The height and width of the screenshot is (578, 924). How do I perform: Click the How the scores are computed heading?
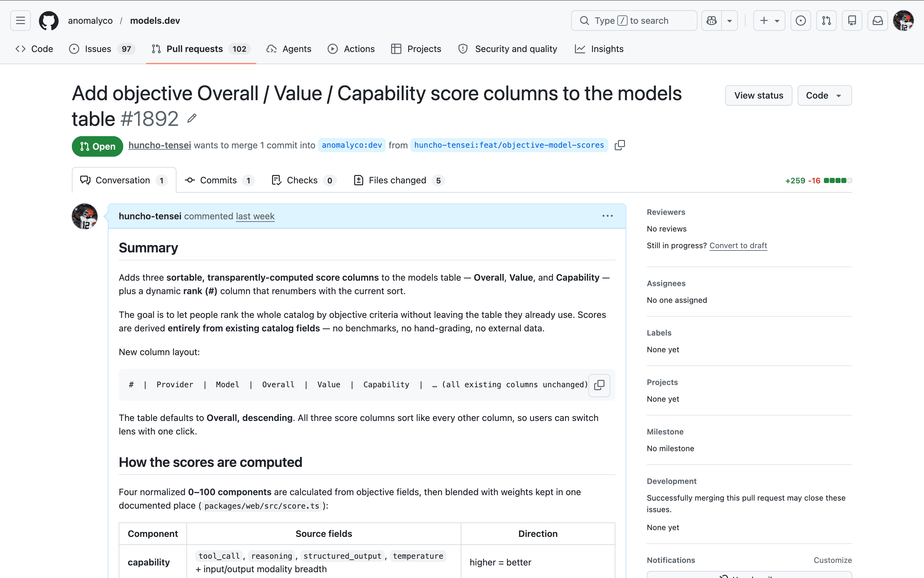click(x=210, y=462)
